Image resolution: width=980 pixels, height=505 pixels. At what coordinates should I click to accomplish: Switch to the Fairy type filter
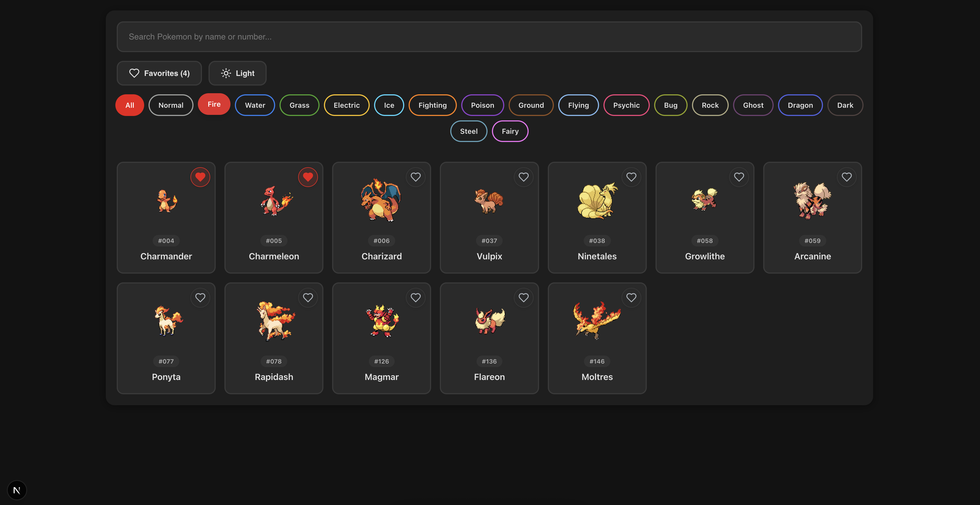510,131
